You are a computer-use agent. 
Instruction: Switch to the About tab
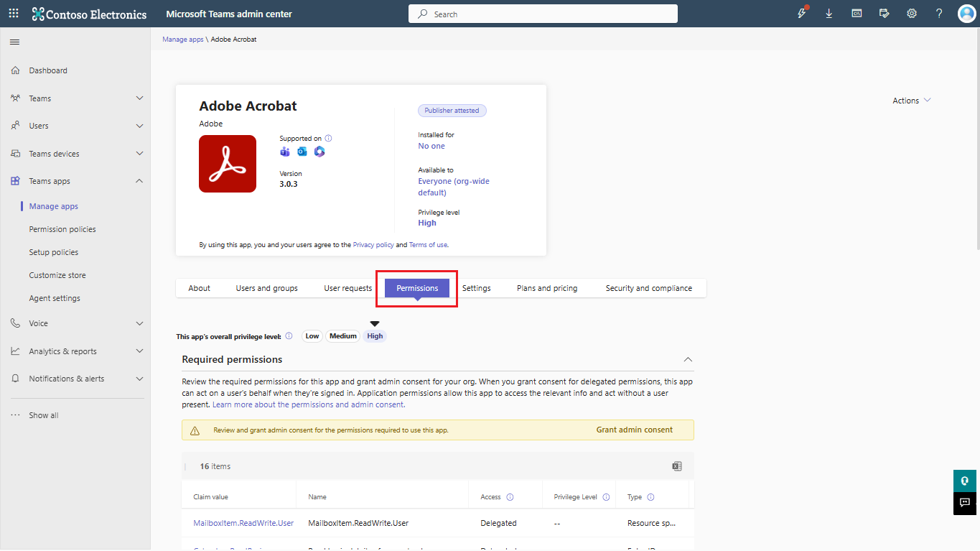(199, 288)
